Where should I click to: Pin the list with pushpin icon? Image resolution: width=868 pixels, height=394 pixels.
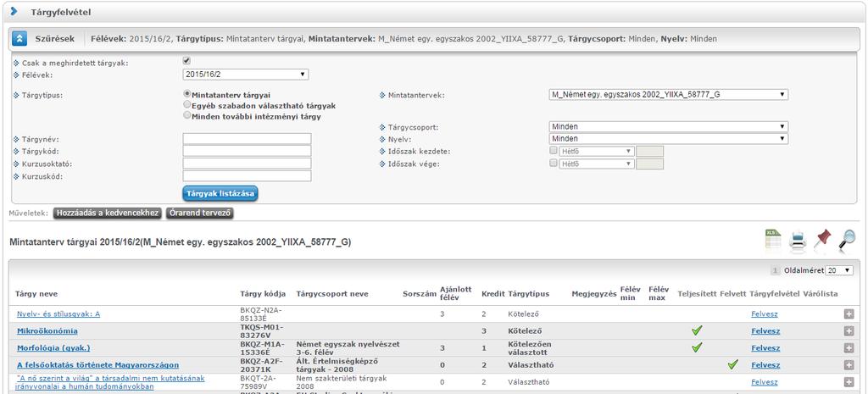coord(822,240)
